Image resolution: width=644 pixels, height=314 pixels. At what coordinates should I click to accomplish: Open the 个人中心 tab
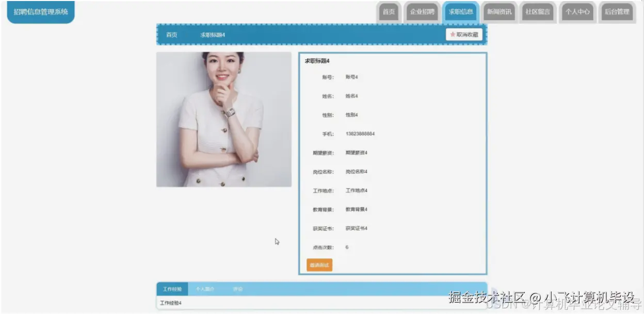[x=577, y=12]
